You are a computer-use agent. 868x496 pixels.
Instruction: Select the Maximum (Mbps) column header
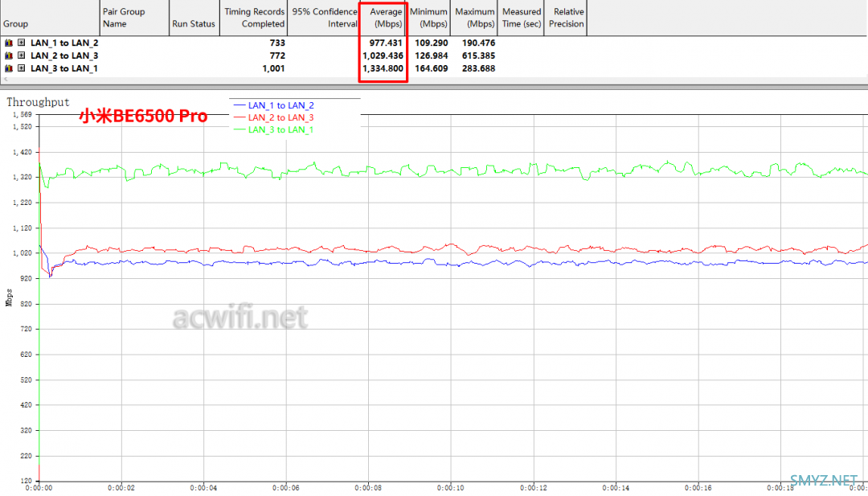pos(474,18)
